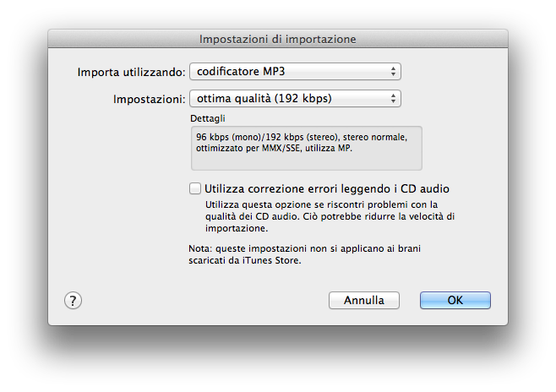Cancel with the Annulla button
Image resolution: width=556 pixels, height=392 pixels.
point(363,300)
